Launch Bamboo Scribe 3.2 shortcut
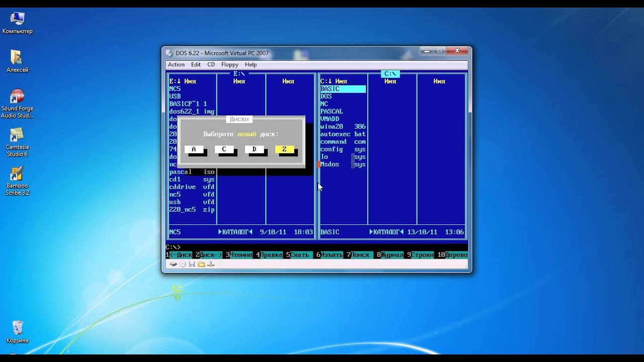Screen dimensions: 644x362 coord(17,181)
